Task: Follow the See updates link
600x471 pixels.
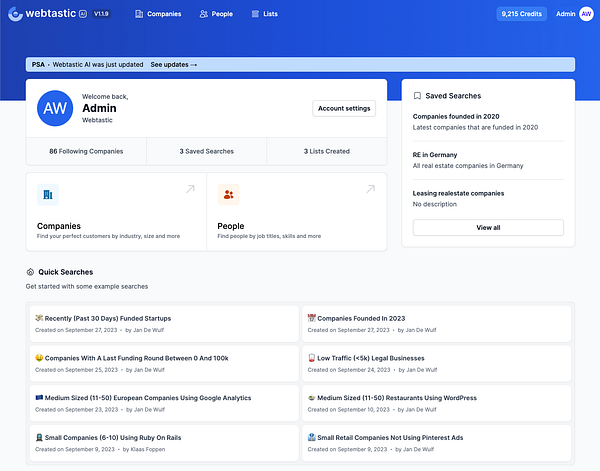Action: pyautogui.click(x=174, y=65)
